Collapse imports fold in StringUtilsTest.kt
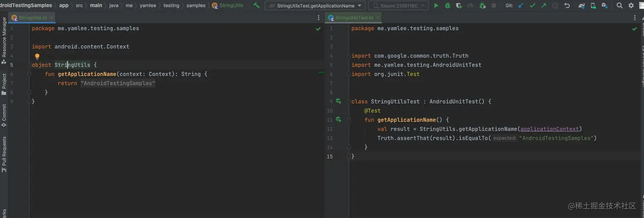 point(349,56)
